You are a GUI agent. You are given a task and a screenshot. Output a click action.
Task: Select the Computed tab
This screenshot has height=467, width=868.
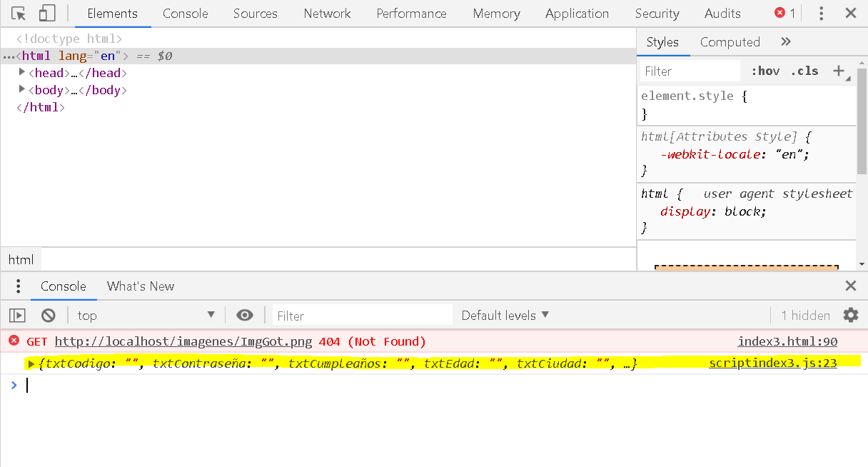point(730,42)
